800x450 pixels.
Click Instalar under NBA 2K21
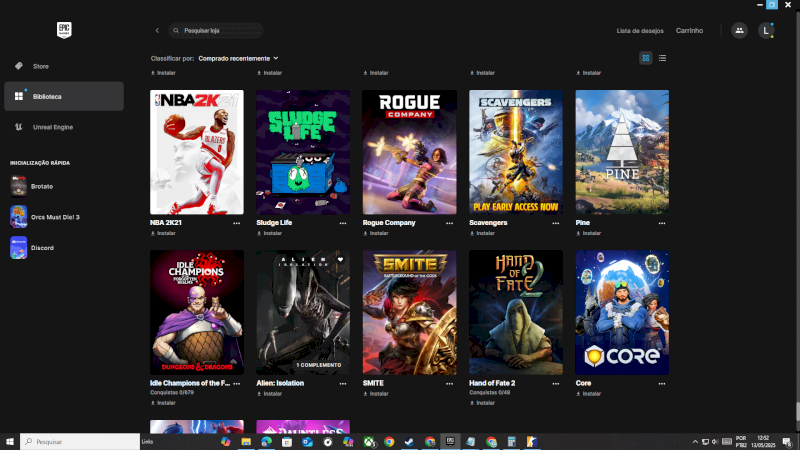(x=163, y=233)
